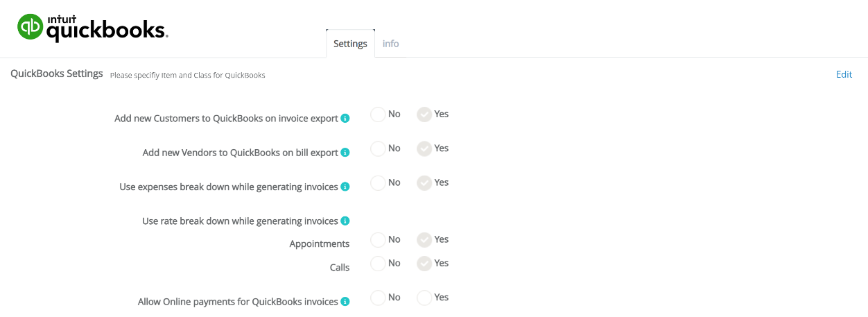Open info icon beside Add new Customers setting

pos(345,119)
